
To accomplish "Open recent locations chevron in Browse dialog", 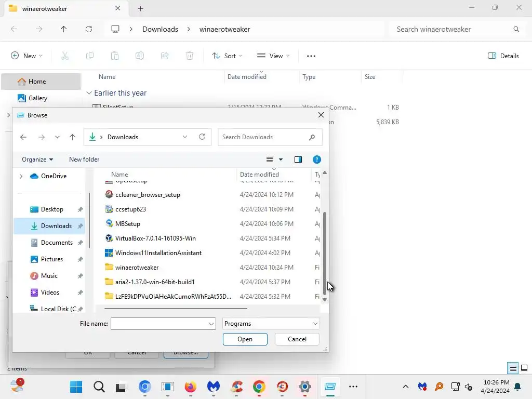I will pyautogui.click(x=57, y=137).
